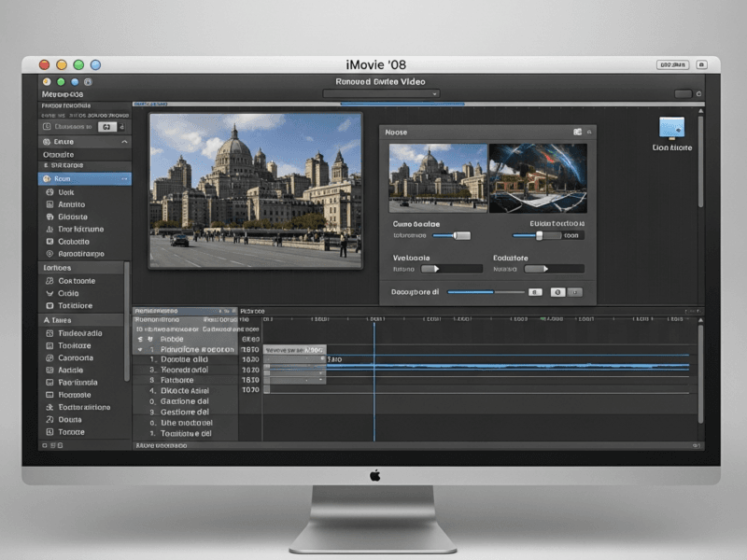
Task: Collapse the 'Eitture' sidebar section chevron
Action: [x=123, y=142]
